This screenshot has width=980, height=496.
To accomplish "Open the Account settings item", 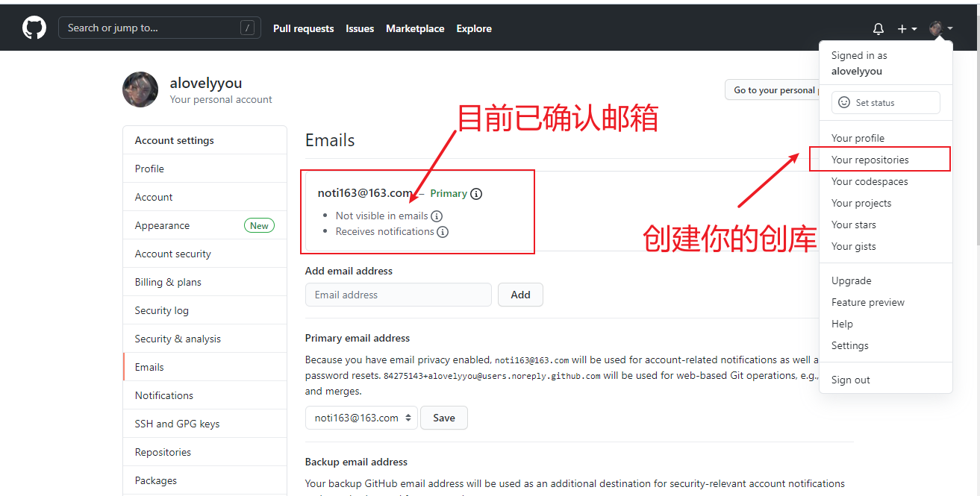I will tap(205, 197).
